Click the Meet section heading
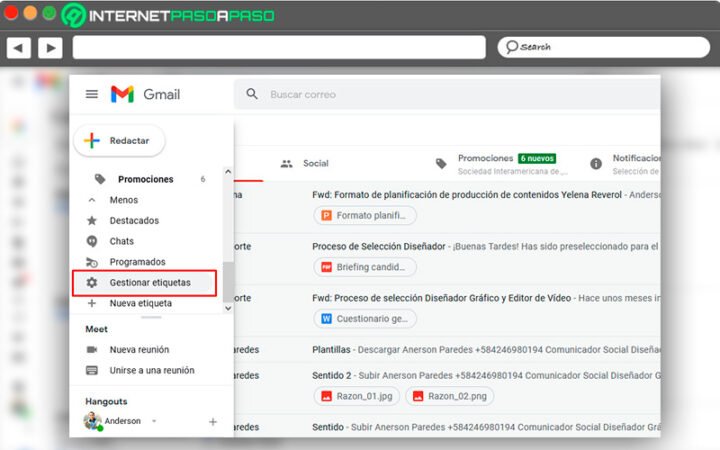The height and width of the screenshot is (450, 720). coord(96,329)
